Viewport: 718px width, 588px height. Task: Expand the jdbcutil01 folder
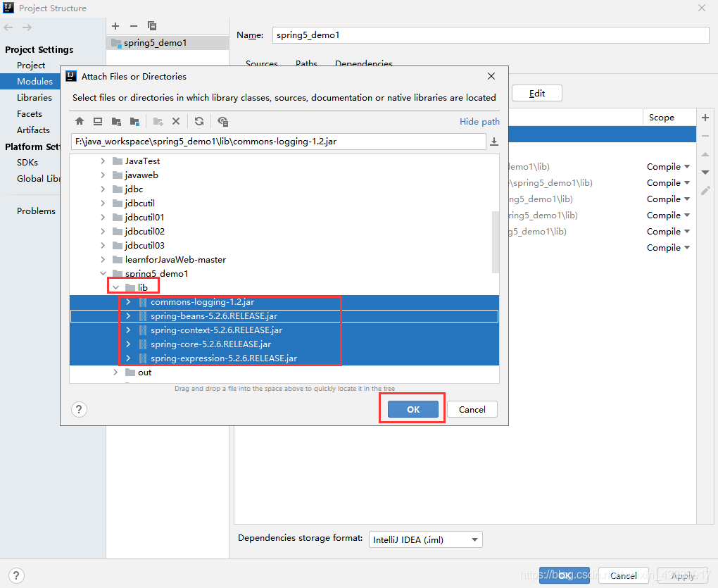pos(103,217)
